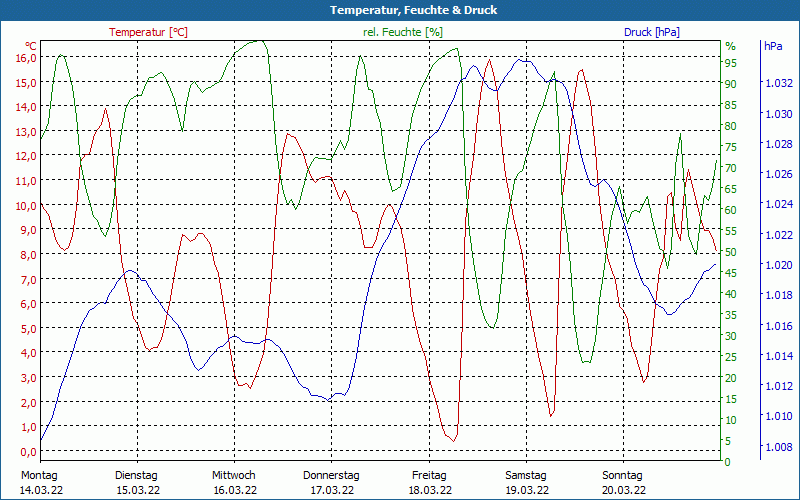Viewport: 800px width, 500px height.
Task: Click the blue "1.020" pressure axis value
Action: 779,265
